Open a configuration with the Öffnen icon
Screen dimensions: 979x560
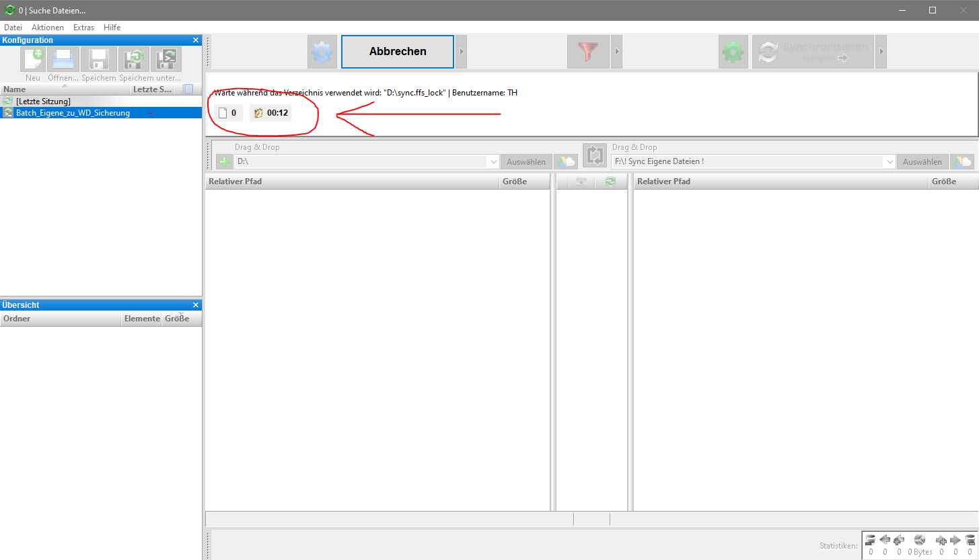click(64, 59)
